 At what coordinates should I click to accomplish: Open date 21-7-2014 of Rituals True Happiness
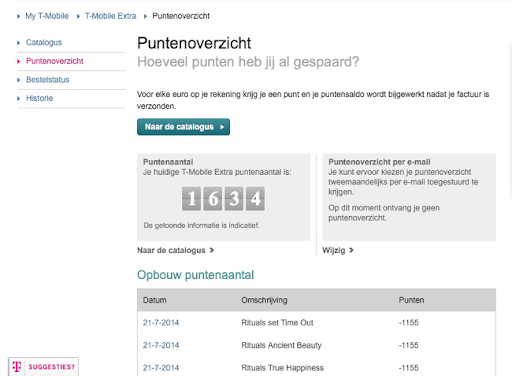click(161, 368)
